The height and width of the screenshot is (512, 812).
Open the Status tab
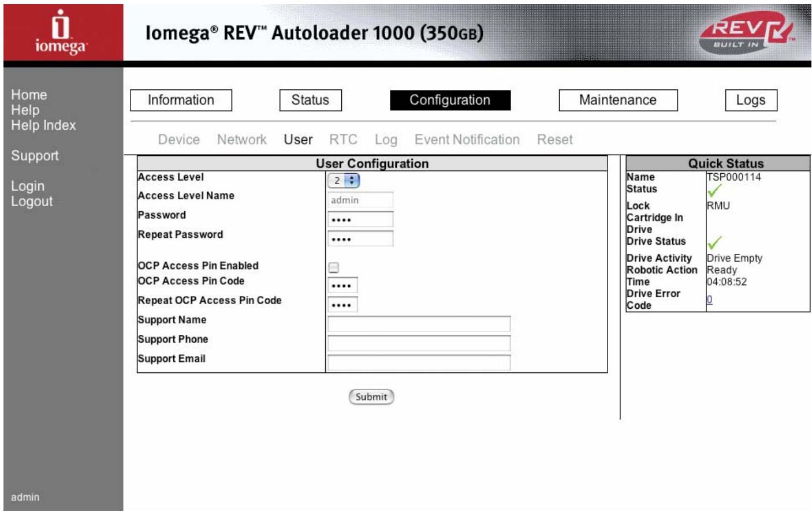310,100
